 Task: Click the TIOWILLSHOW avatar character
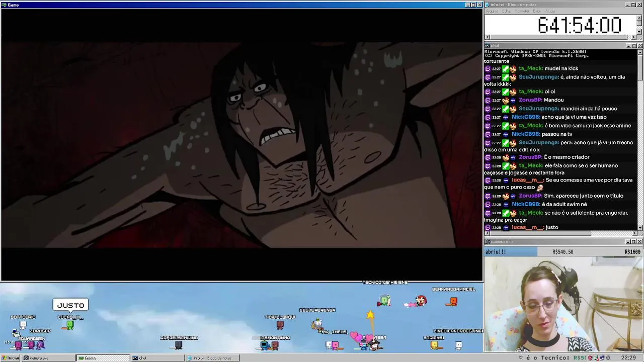280,325
